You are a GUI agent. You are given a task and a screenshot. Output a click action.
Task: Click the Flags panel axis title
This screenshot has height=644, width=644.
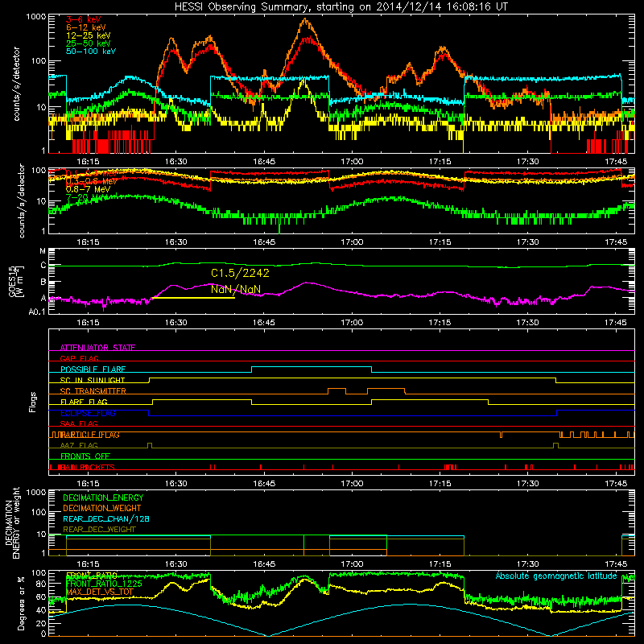[x=33, y=402]
